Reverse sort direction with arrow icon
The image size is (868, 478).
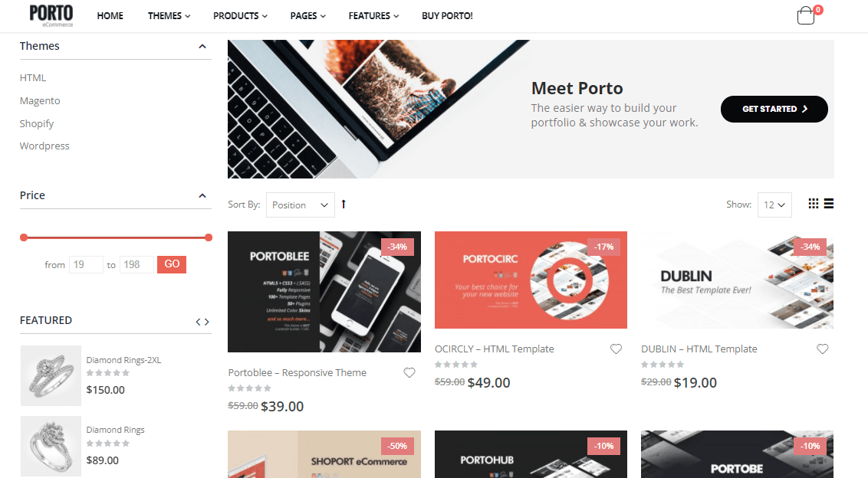click(x=344, y=204)
